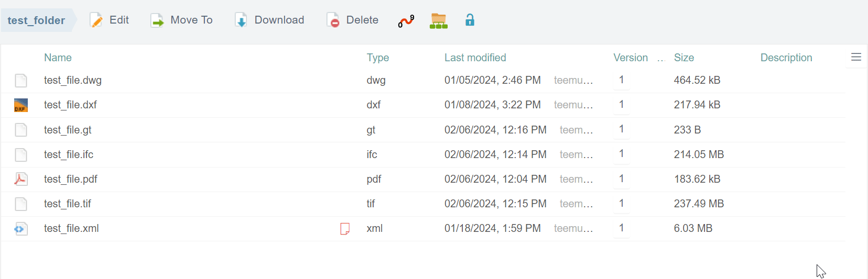868x279 pixels.
Task: Click the blank icon beside test_file.dwg
Action: coord(21,81)
